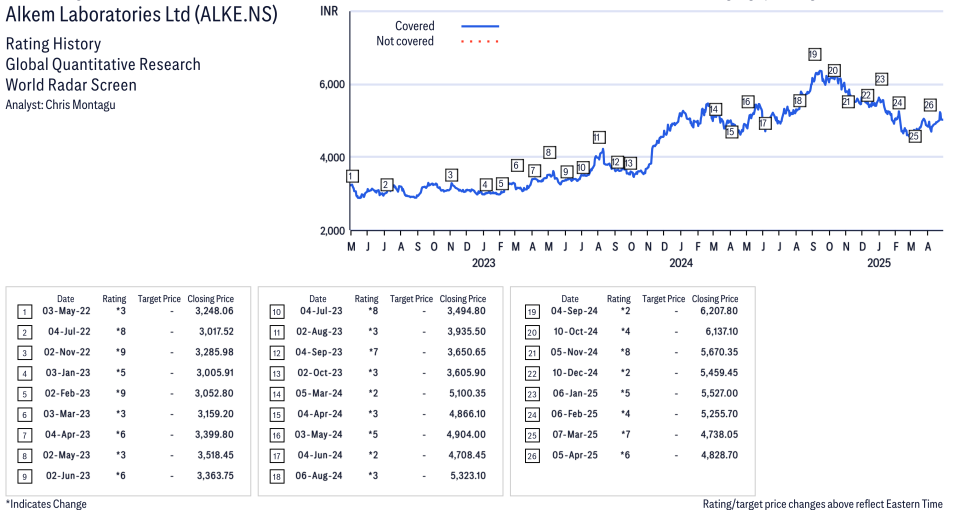Click the Alkem Laboratories Ltd (ALKE.NS) title
This screenshot has width=954, height=510.
pos(141,13)
